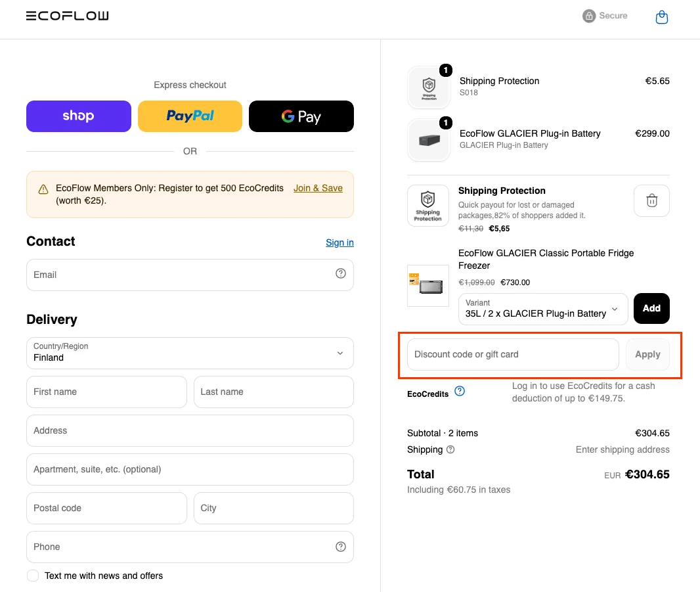Click the Express checkout heading

(190, 85)
